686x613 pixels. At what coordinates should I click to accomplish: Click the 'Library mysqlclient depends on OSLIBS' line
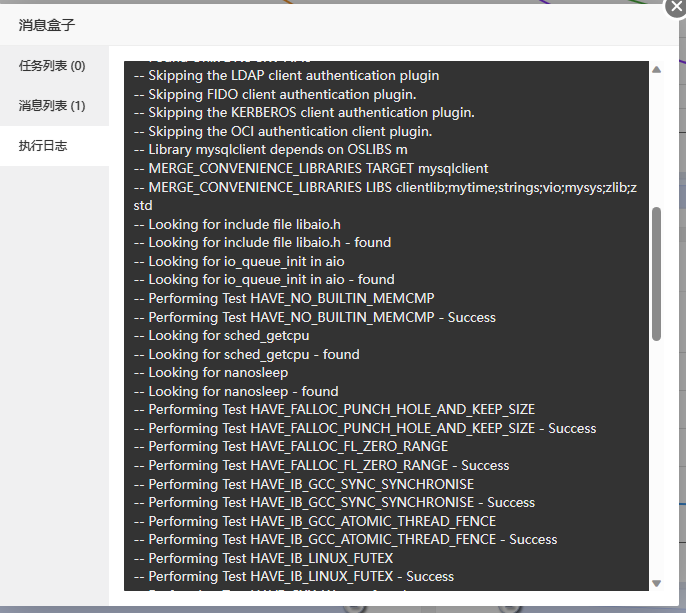click(x=271, y=150)
